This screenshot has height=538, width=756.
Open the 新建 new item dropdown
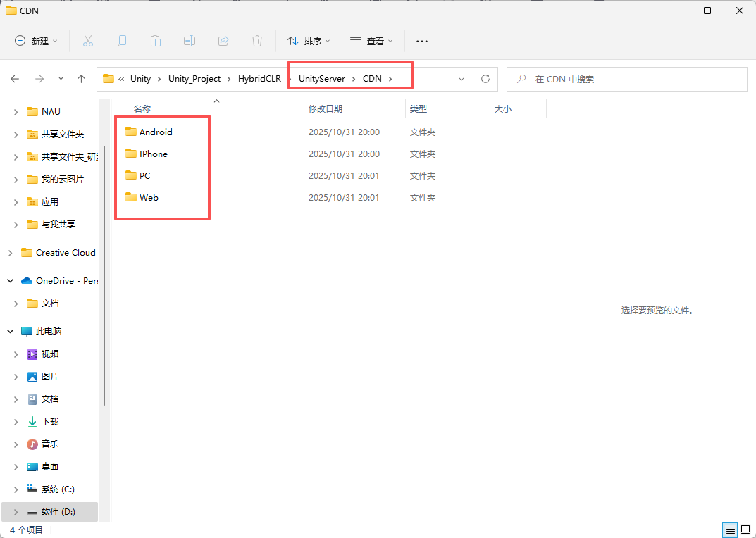(36, 41)
